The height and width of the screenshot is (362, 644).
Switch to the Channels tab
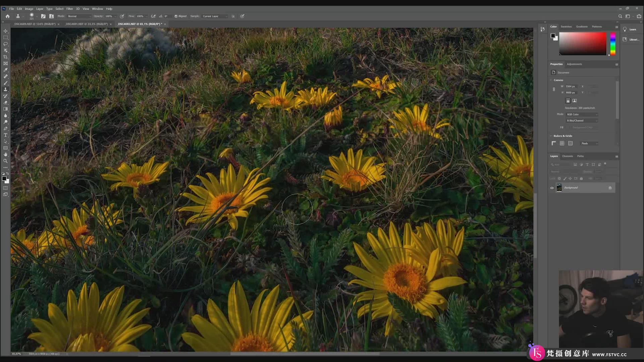[568, 156]
